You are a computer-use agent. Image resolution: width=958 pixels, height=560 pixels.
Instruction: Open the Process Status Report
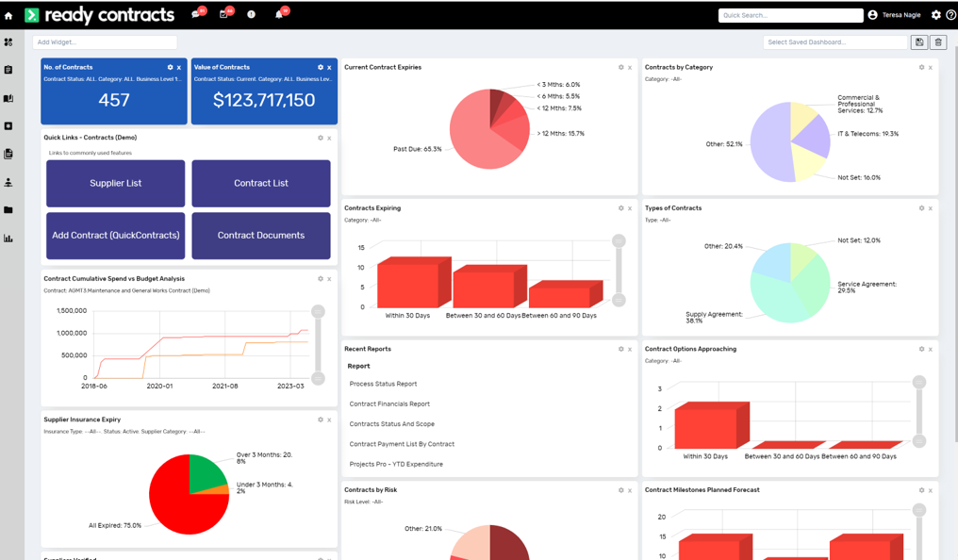[x=383, y=384]
